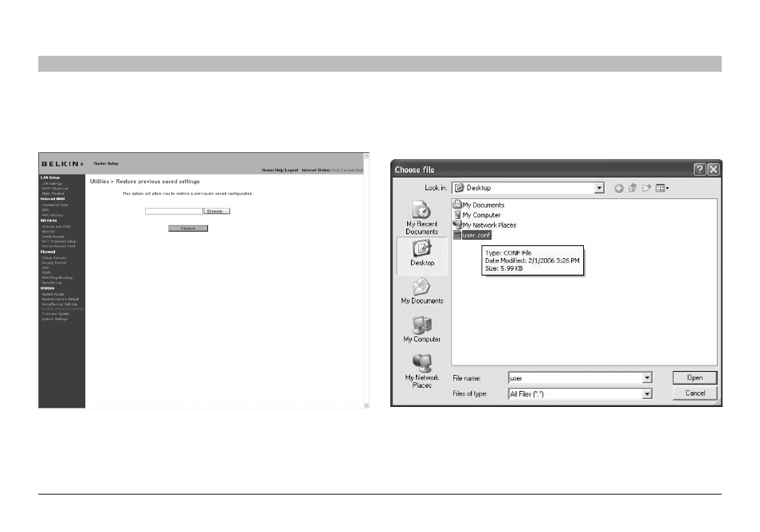Open Access Control in sidebar

54,263
